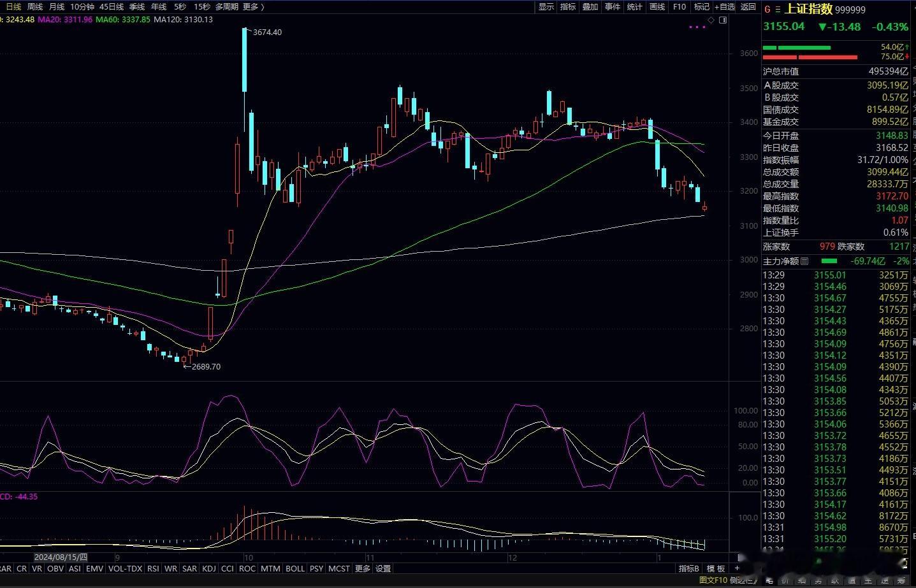Select the 45日线 period tab

(x=112, y=7)
